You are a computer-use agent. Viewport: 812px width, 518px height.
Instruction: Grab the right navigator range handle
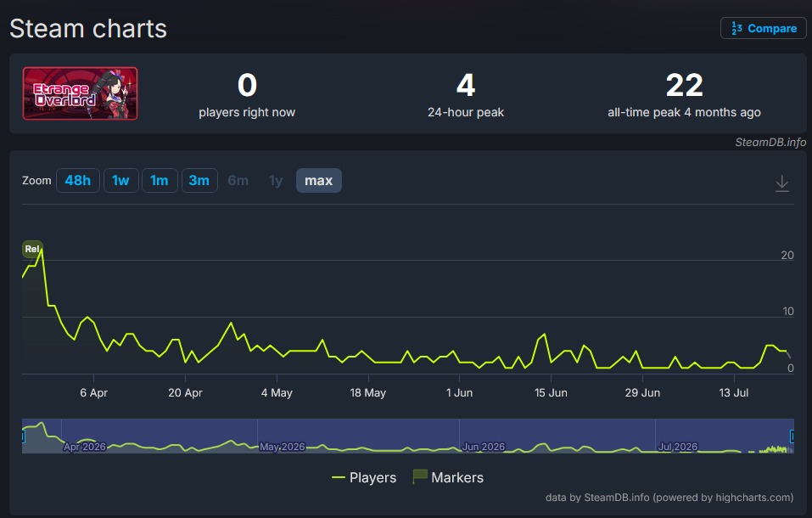click(x=792, y=436)
